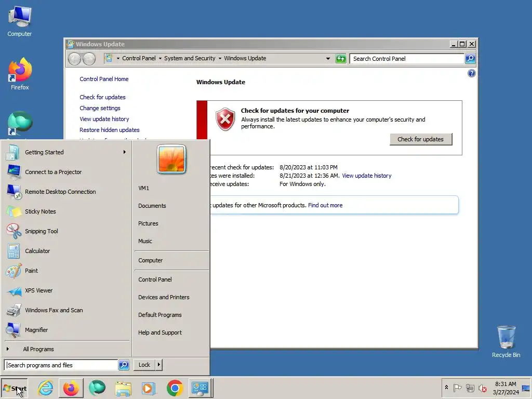Click the XPS Viewer icon
The width and height of the screenshot is (532, 399).
(14, 290)
